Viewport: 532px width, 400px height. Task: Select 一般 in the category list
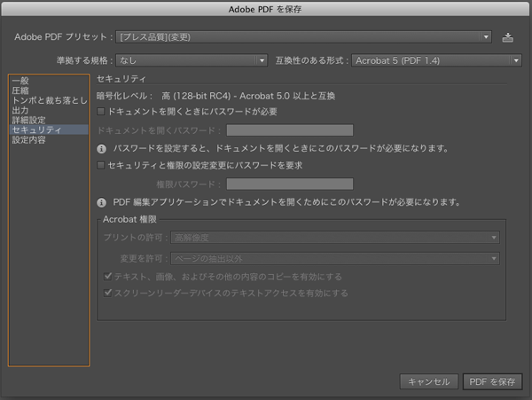tap(49, 81)
